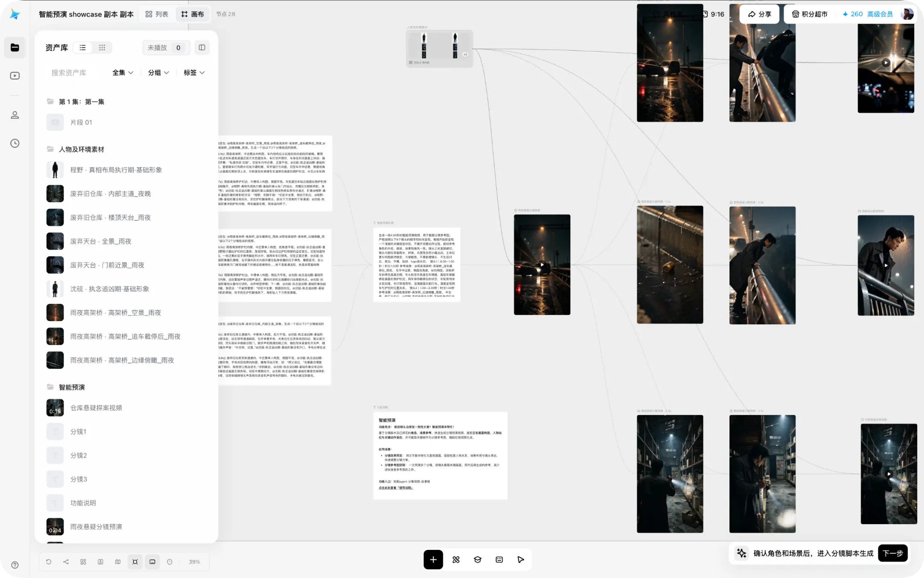Open the video player sidebar icon

[x=15, y=76]
